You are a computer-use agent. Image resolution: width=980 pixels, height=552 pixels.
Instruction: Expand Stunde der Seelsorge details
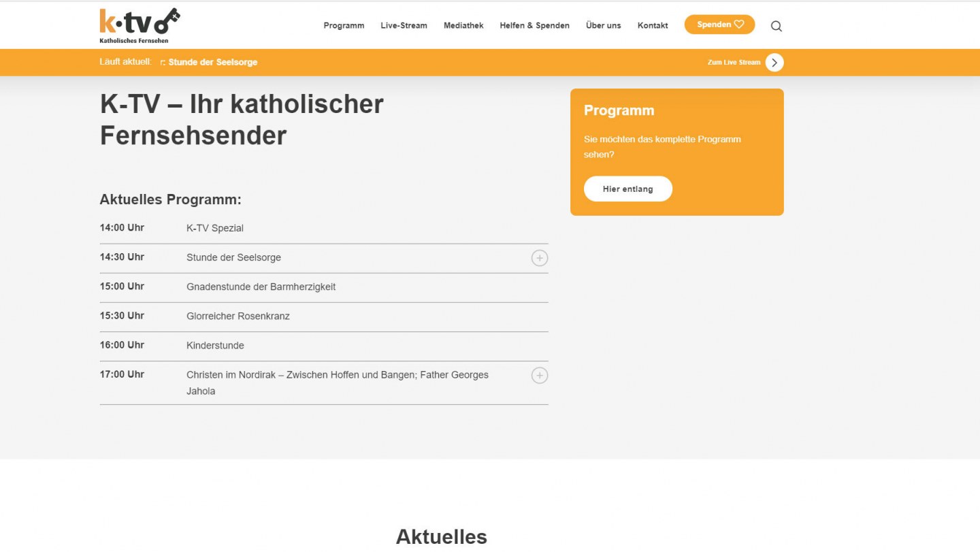(539, 258)
